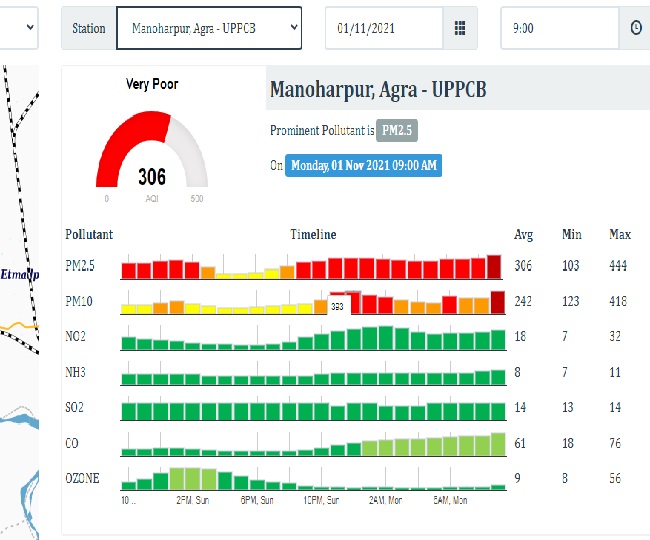Click the Monday, 01 Nov 2021 date badge

362,165
